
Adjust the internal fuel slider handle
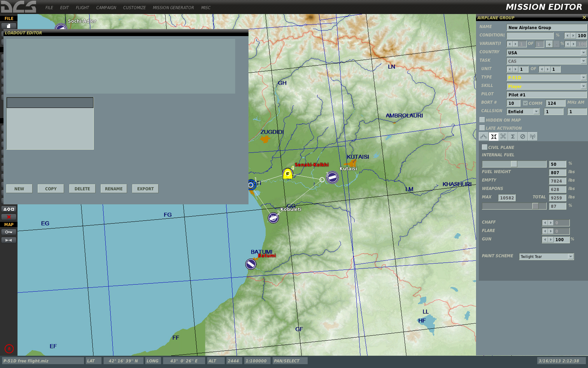pos(514,164)
